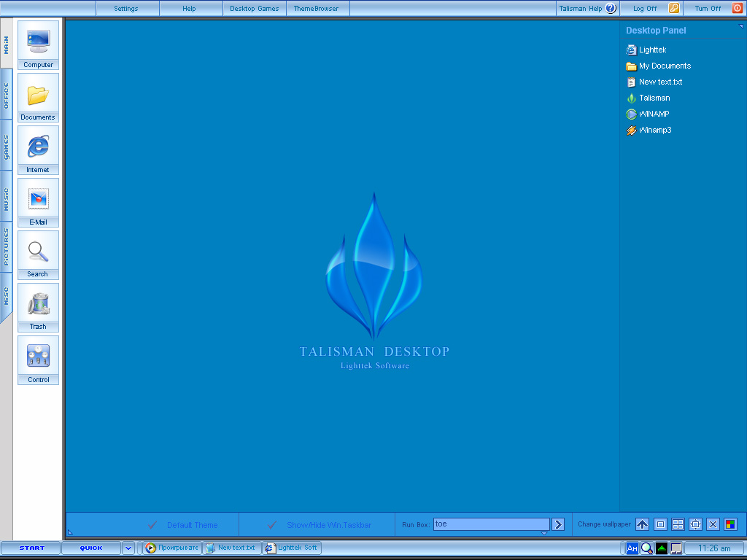
Task: Click the Turn Off power icon
Action: pyautogui.click(x=737, y=8)
